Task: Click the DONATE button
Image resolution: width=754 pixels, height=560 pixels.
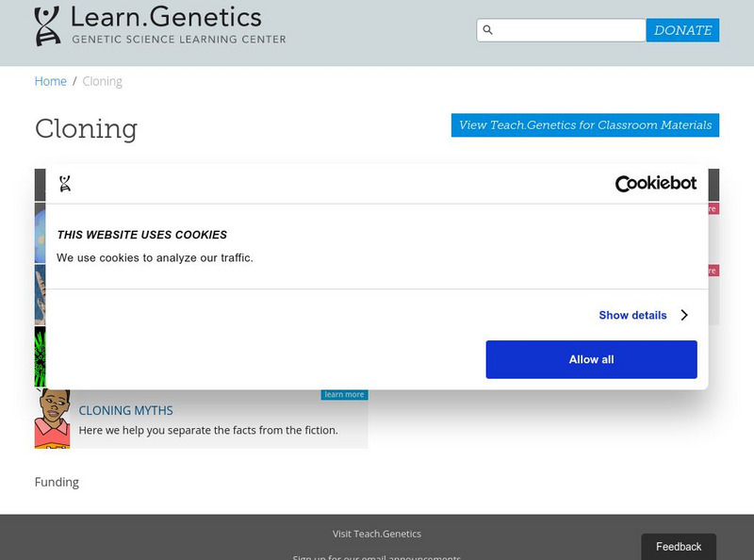Action: click(x=682, y=30)
